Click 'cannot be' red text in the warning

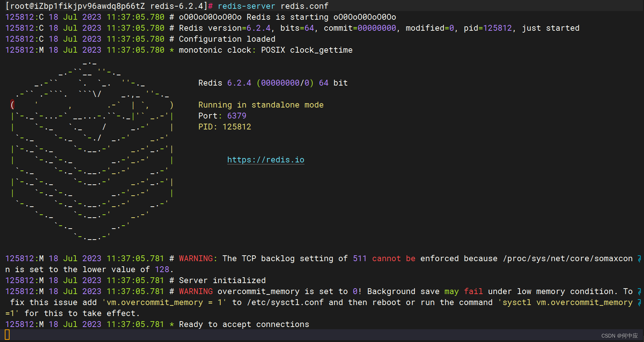click(x=394, y=259)
